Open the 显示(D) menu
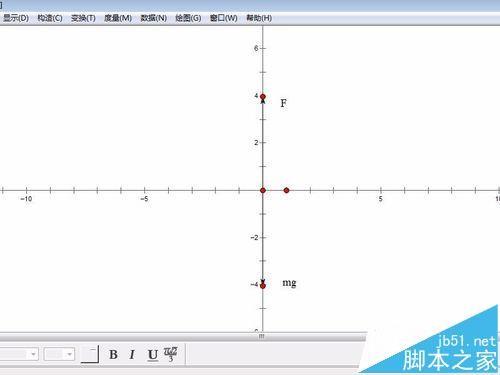The width and height of the screenshot is (500, 375). point(16,18)
